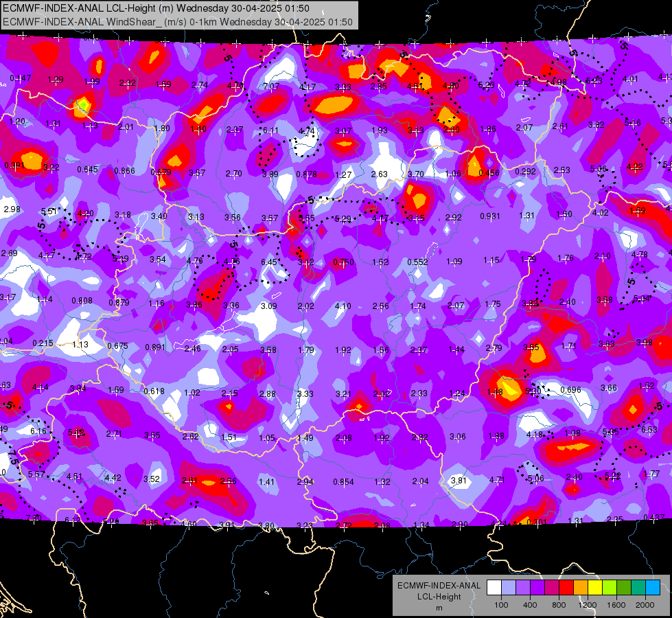Click the wind shear value 0.931
Screen dimensions: 672x618
coord(490,216)
